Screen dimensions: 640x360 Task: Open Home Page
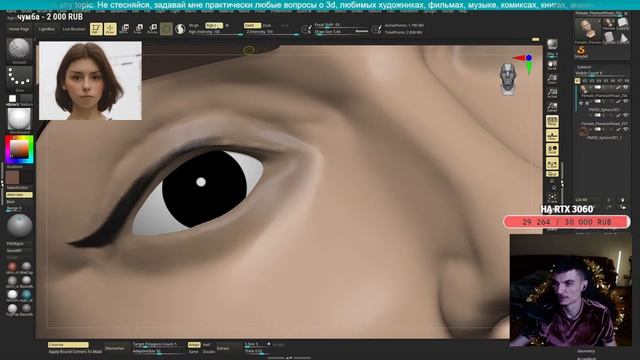point(19,29)
